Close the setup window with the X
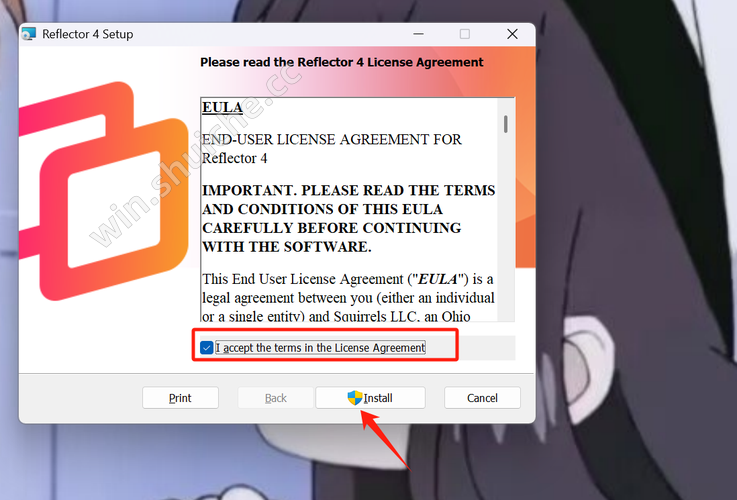This screenshot has width=737, height=500. coord(512,34)
